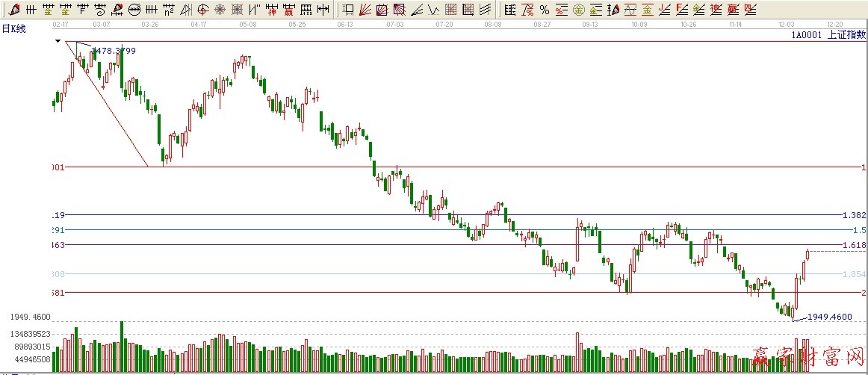The width and height of the screenshot is (868, 375).
Task: Expand the small black triangle dropdown
Action: [x=58, y=41]
